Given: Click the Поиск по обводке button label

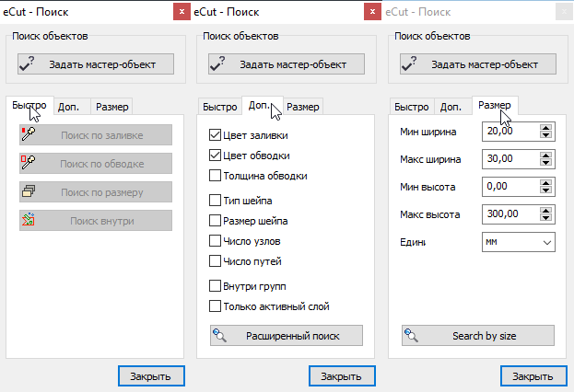Looking at the screenshot, I should pos(101,164).
